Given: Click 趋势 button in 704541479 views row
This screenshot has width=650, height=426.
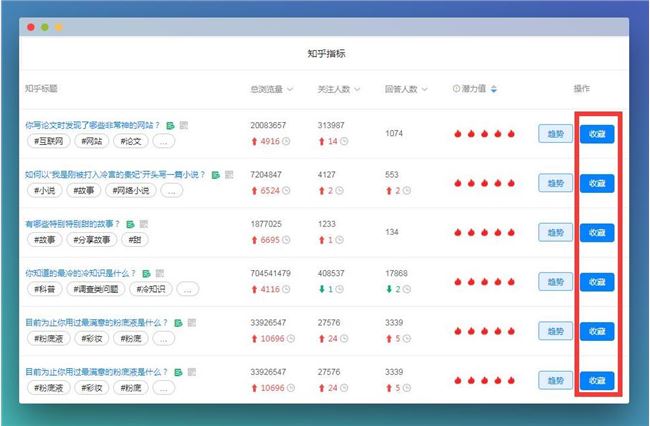Looking at the screenshot, I should pyautogui.click(x=555, y=282).
